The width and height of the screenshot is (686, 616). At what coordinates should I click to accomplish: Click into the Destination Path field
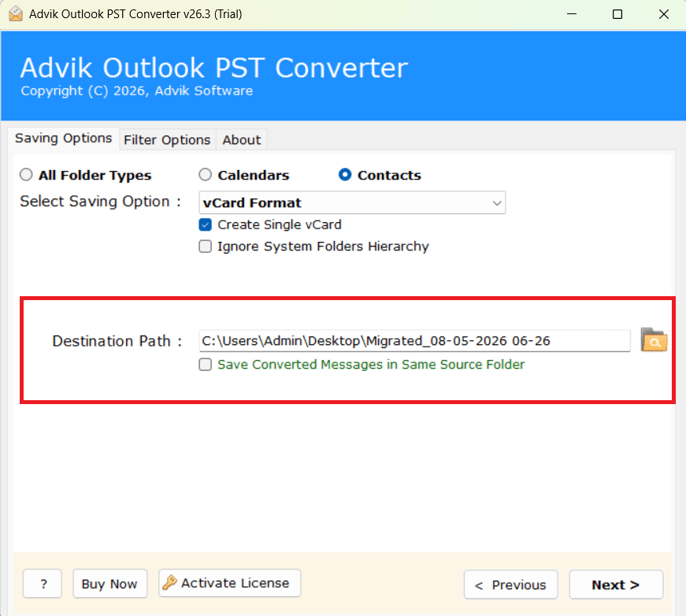[414, 341]
